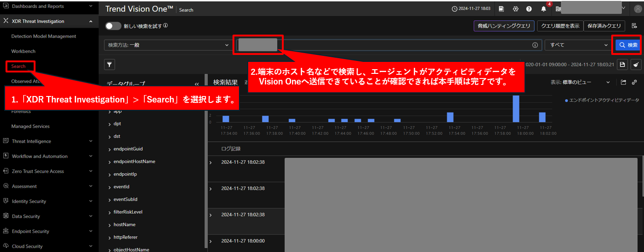Open the notifications bell
This screenshot has height=252, width=644.
click(x=543, y=9)
